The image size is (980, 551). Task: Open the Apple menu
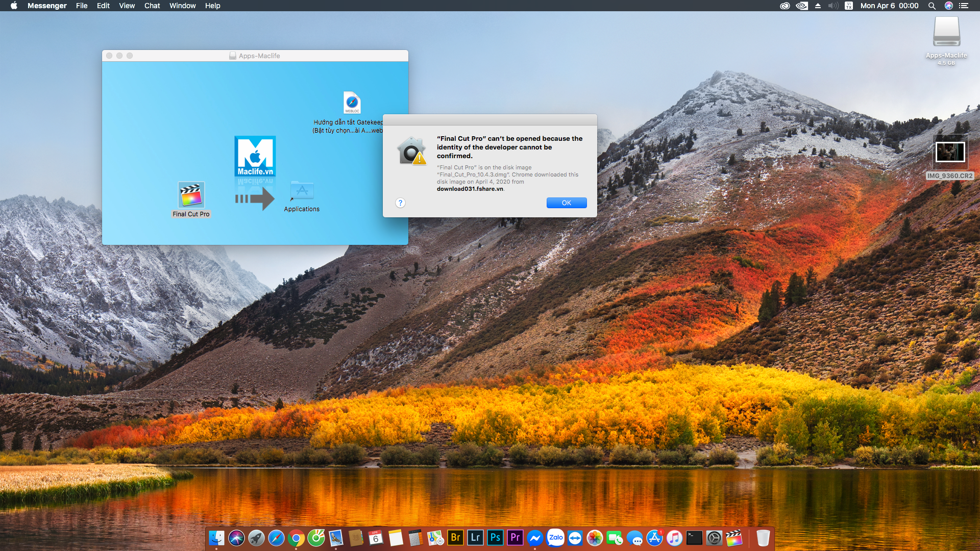14,6
